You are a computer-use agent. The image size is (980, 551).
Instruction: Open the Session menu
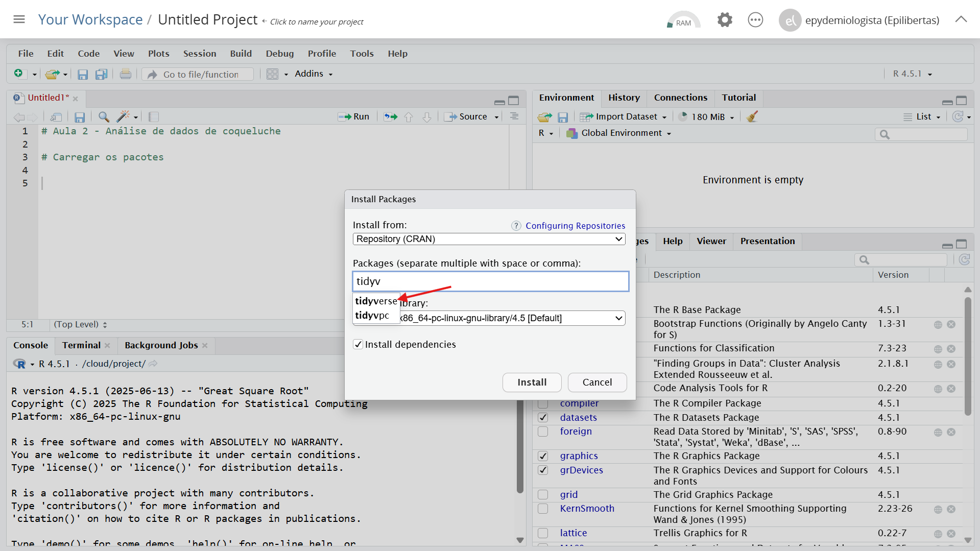[x=199, y=54]
